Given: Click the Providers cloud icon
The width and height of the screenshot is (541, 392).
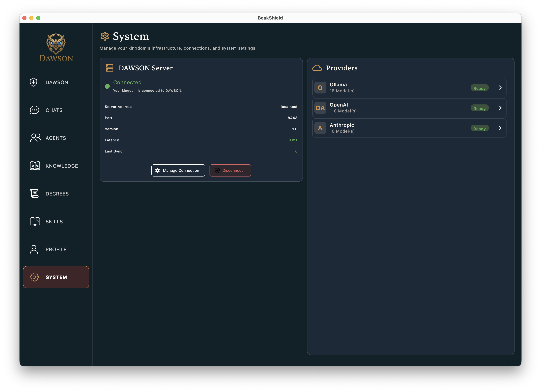Looking at the screenshot, I should pyautogui.click(x=317, y=68).
